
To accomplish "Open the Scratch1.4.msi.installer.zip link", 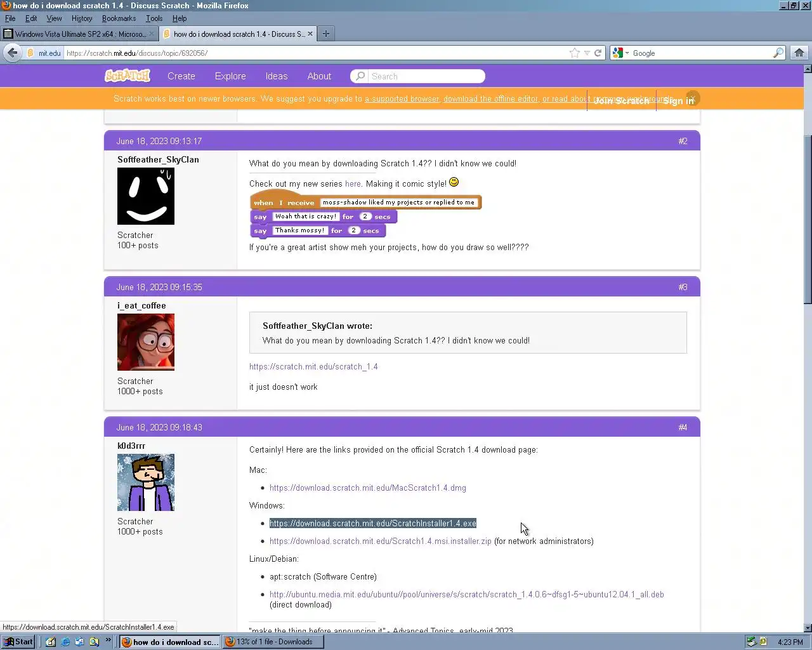I will pos(381,541).
